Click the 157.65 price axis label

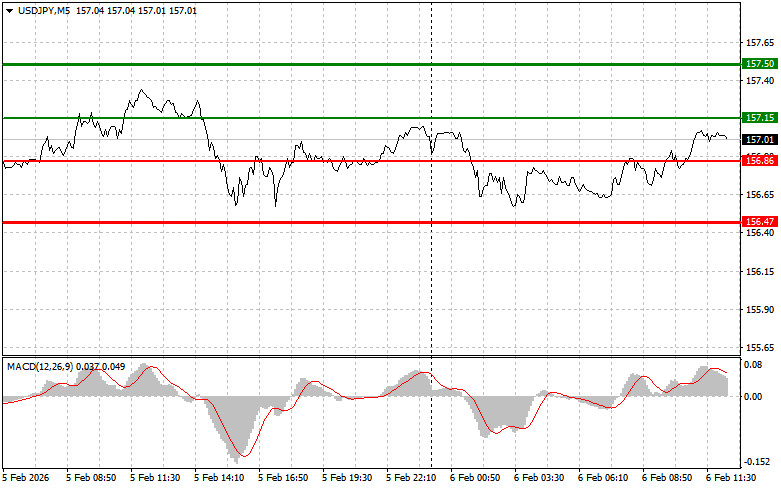click(x=759, y=43)
